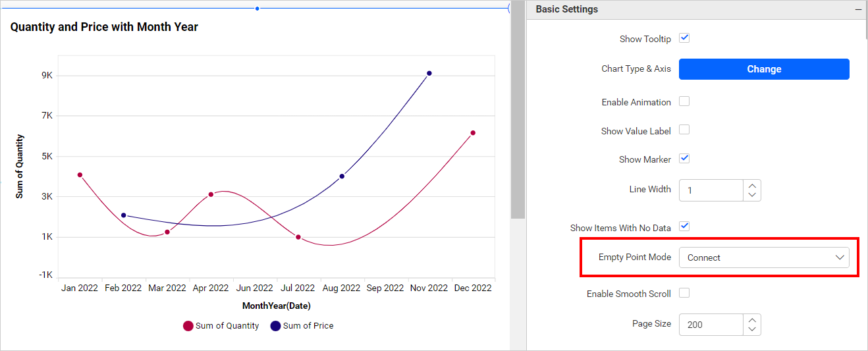
Task: Turn on Show Value Label
Action: pos(684,130)
